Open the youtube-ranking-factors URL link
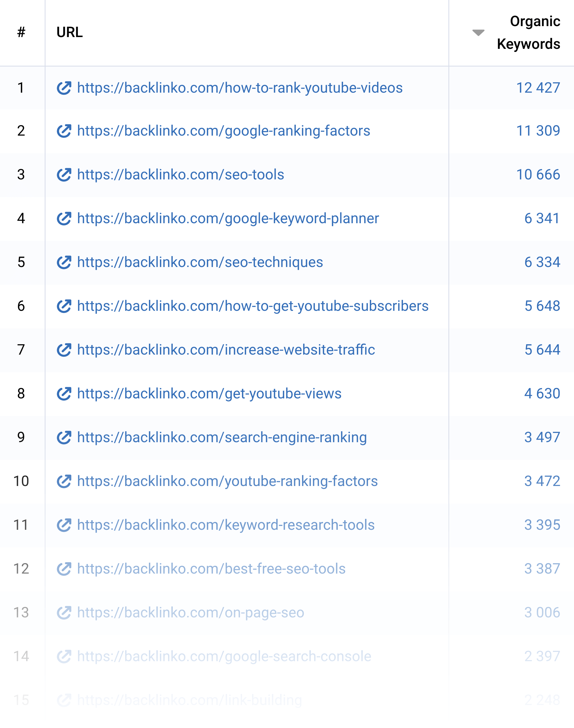Screen dimensions: 574x728 [228, 481]
